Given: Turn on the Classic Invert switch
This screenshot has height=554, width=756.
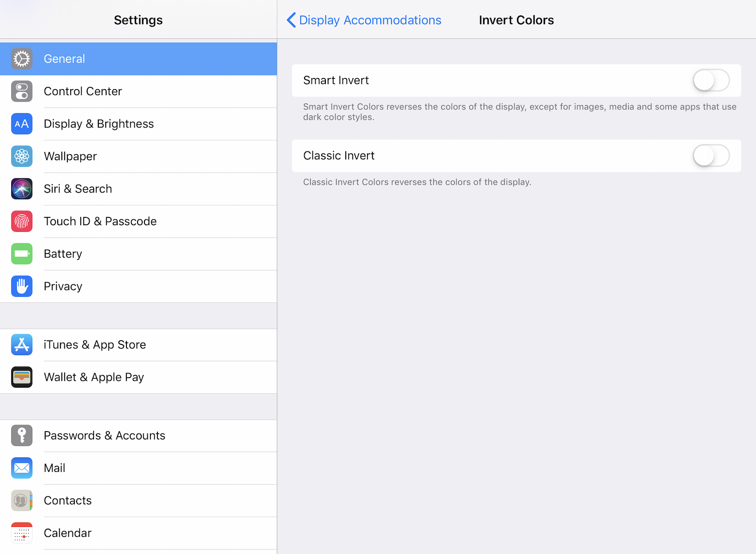Looking at the screenshot, I should (x=711, y=156).
